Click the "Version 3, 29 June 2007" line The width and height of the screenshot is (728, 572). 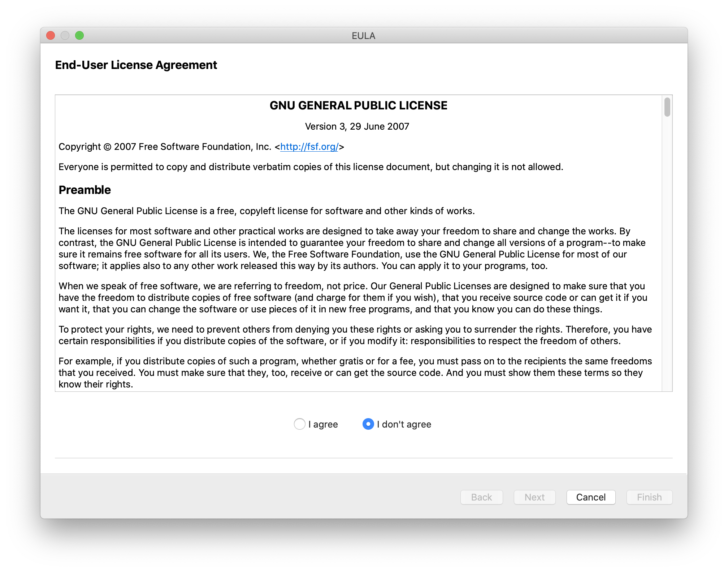pos(357,126)
